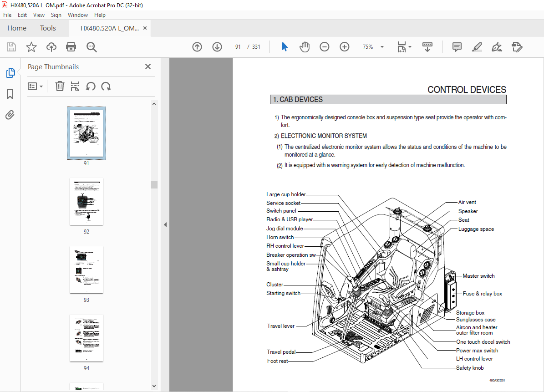Zoom out with the minus button
The height and width of the screenshot is (392, 544).
(x=325, y=47)
